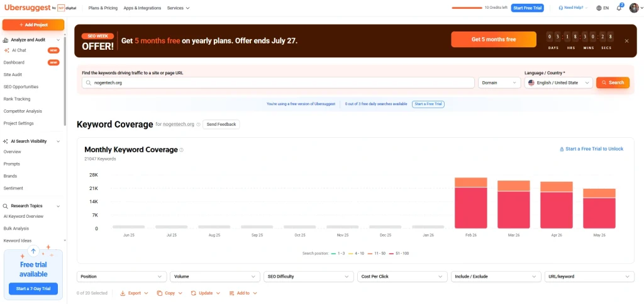Open the Cost Per Click filter dropdown
Screen dimensions: 644x304
402,277
